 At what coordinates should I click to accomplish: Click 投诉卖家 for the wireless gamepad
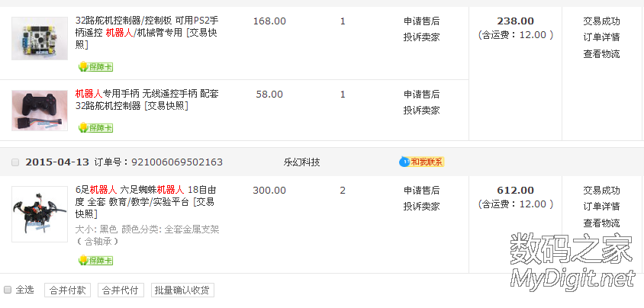tap(421, 110)
